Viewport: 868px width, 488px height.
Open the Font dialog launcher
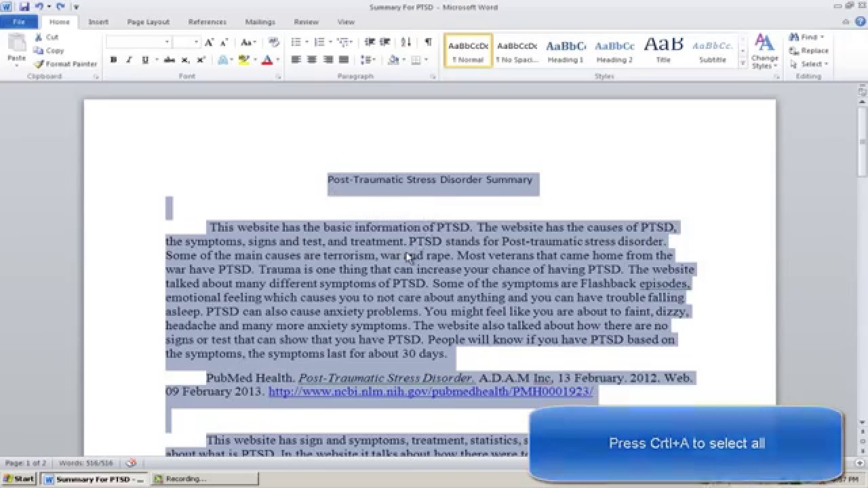[x=279, y=77]
